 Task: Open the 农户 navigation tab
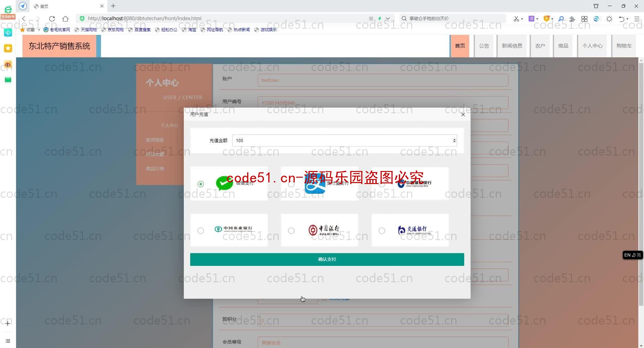point(540,46)
